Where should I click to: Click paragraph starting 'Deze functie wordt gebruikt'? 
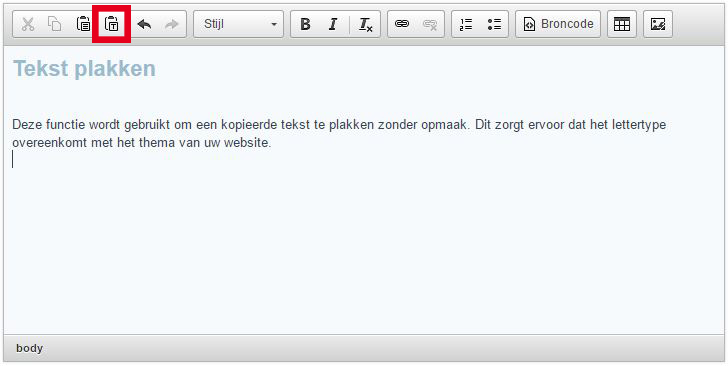tap(339, 133)
